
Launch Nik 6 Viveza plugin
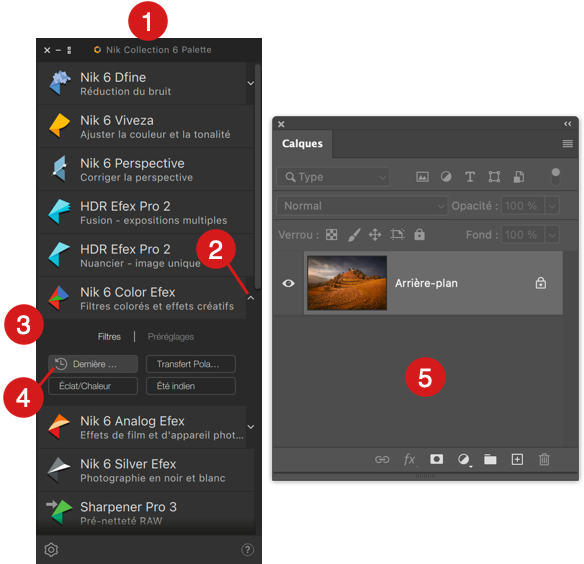(x=146, y=126)
